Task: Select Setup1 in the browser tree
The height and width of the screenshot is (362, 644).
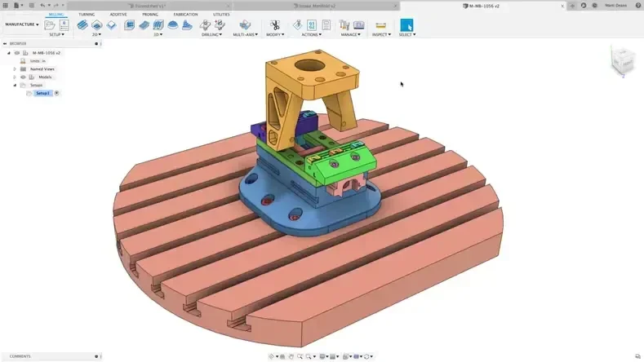Action: pyautogui.click(x=42, y=93)
